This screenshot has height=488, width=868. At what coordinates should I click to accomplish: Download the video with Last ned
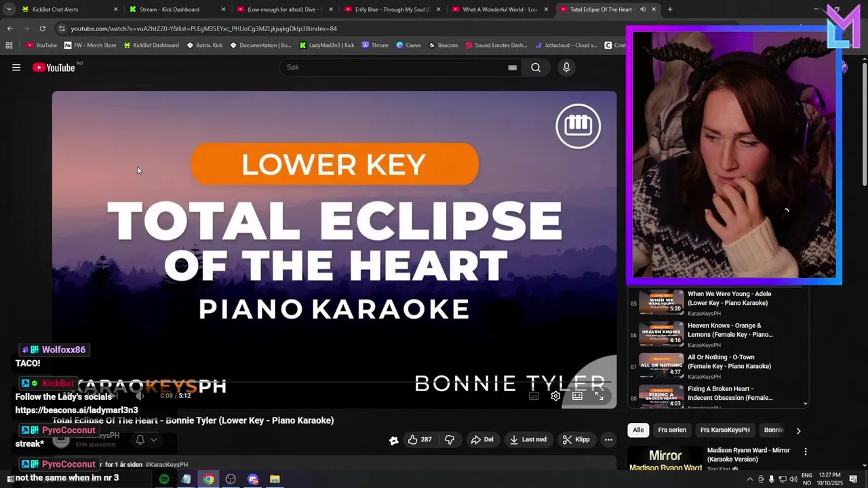[528, 439]
